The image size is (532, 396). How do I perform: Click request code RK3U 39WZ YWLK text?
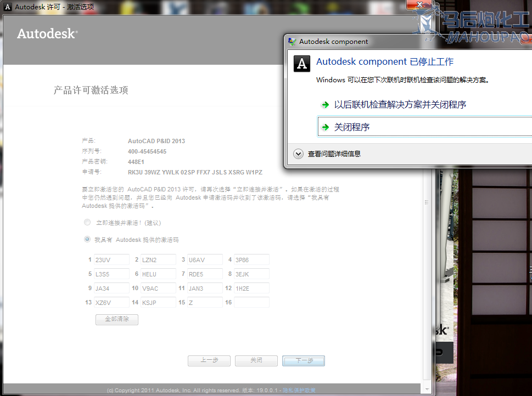pos(195,172)
